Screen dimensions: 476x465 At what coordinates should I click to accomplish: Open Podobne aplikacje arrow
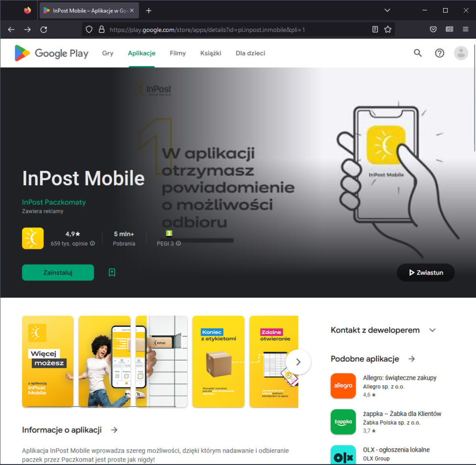click(x=412, y=359)
